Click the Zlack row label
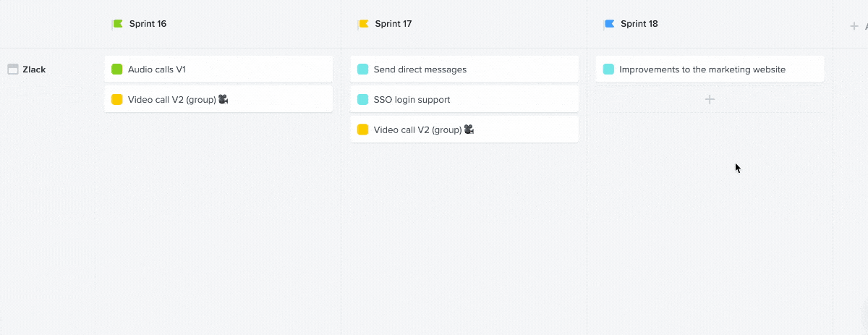Screen dimensions: 868x335 [x=34, y=69]
